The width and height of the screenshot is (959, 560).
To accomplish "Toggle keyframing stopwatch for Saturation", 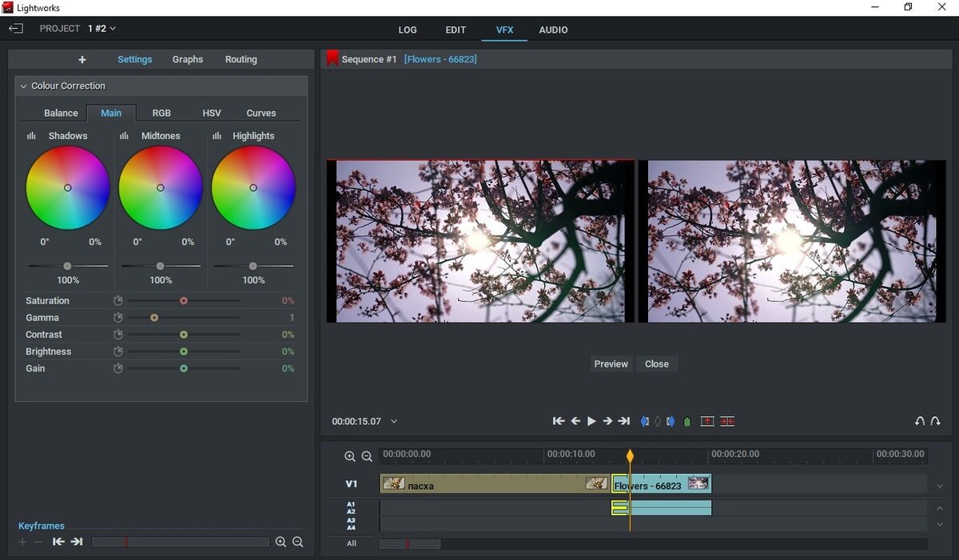I will pos(118,301).
